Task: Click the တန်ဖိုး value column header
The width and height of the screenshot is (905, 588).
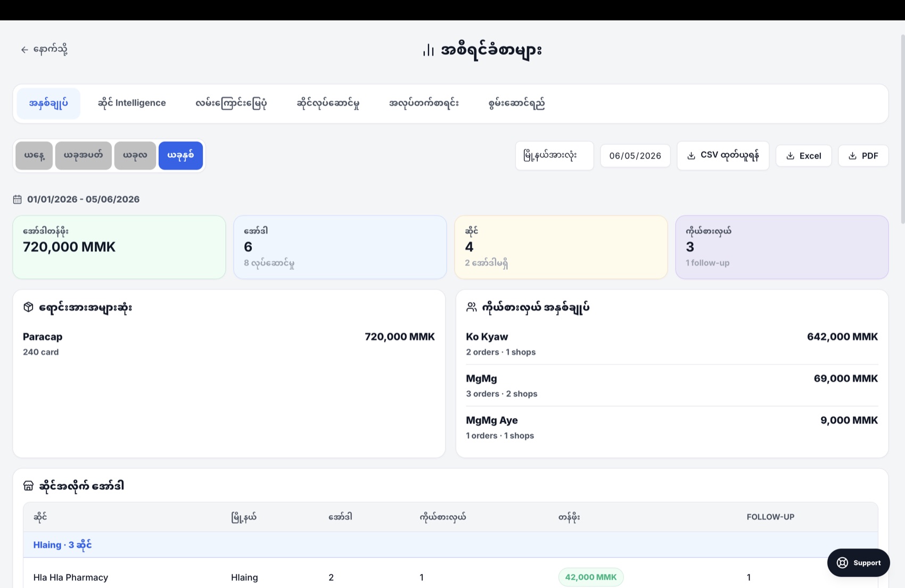Action: (x=569, y=517)
